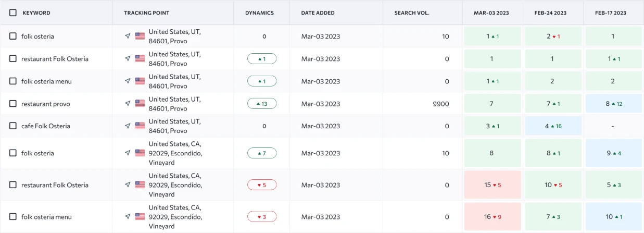Click the 9900 search volume value

pyautogui.click(x=440, y=104)
